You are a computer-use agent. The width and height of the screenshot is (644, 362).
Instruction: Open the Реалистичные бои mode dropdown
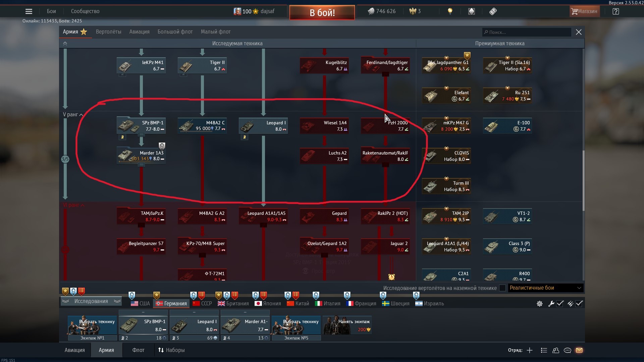545,288
